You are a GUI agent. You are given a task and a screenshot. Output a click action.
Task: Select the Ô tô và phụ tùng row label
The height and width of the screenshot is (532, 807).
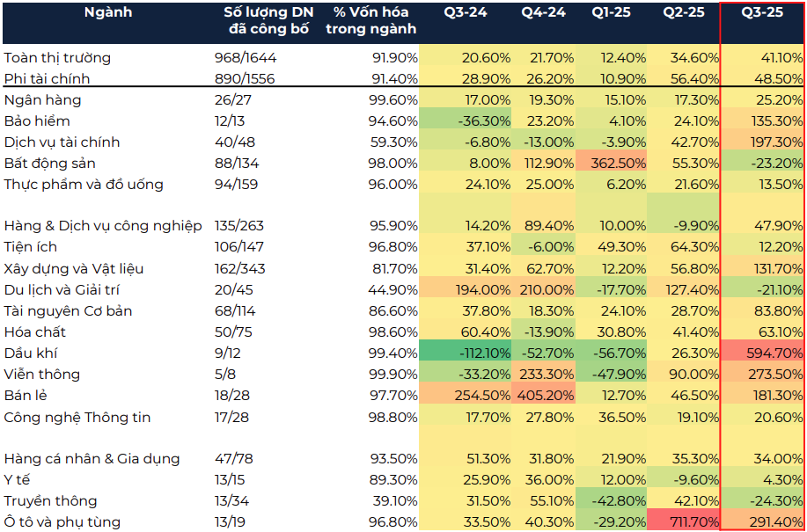[62, 522]
